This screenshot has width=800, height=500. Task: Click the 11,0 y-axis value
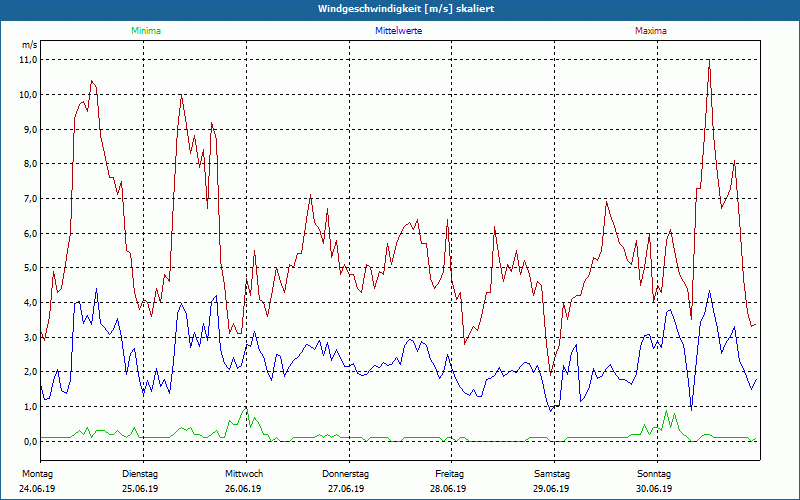pyautogui.click(x=29, y=60)
